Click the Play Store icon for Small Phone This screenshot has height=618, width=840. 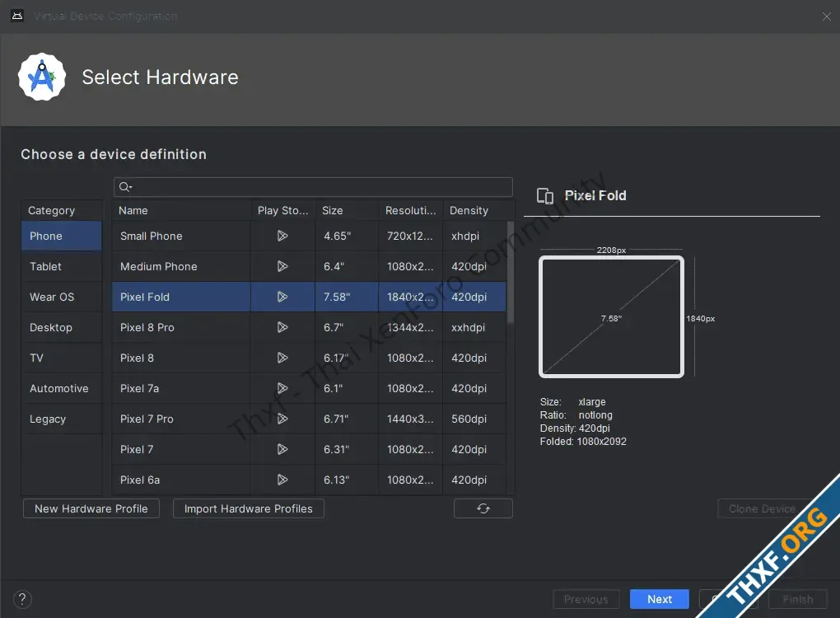282,236
